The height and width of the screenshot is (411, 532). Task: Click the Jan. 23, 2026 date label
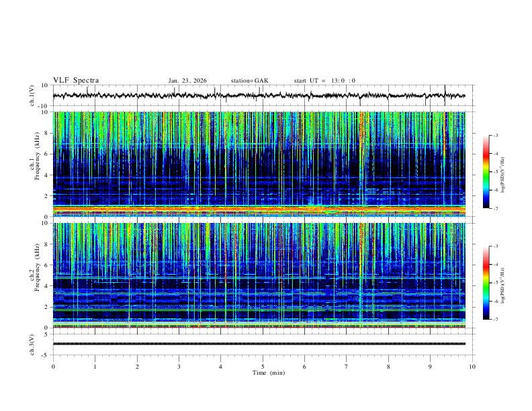[187, 81]
